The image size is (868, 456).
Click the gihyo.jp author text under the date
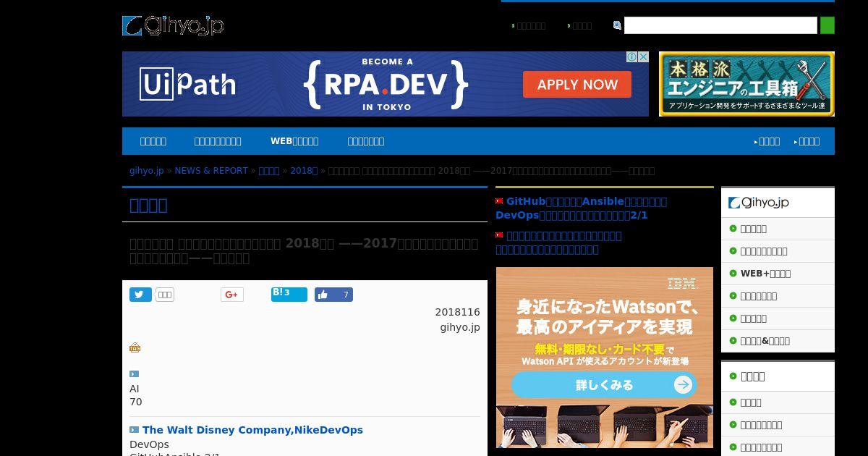coord(460,327)
